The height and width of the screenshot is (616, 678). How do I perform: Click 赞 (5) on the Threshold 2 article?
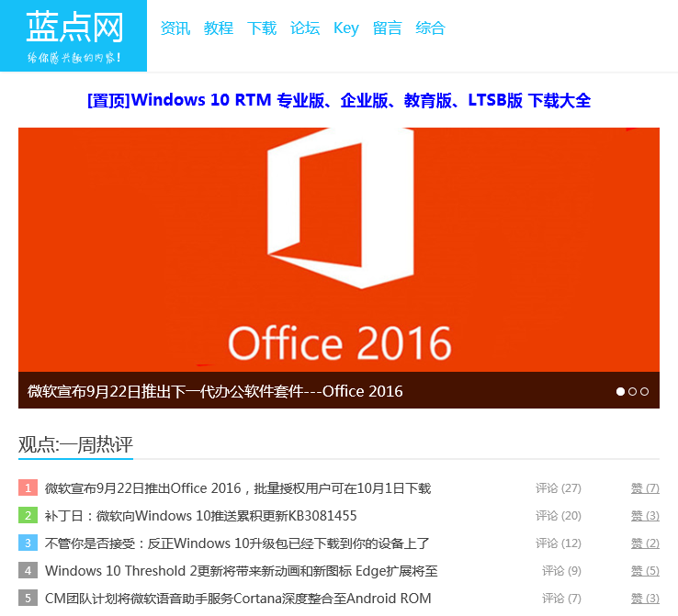[x=645, y=571]
